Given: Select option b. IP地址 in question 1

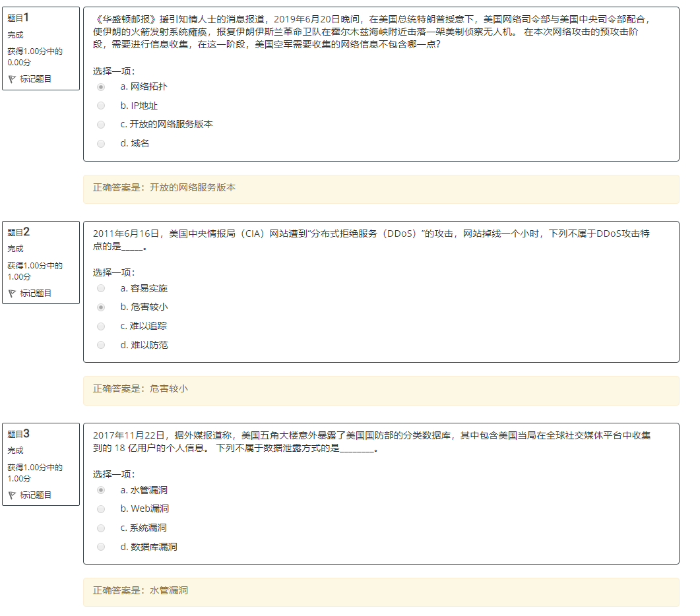Looking at the screenshot, I should tap(101, 105).
